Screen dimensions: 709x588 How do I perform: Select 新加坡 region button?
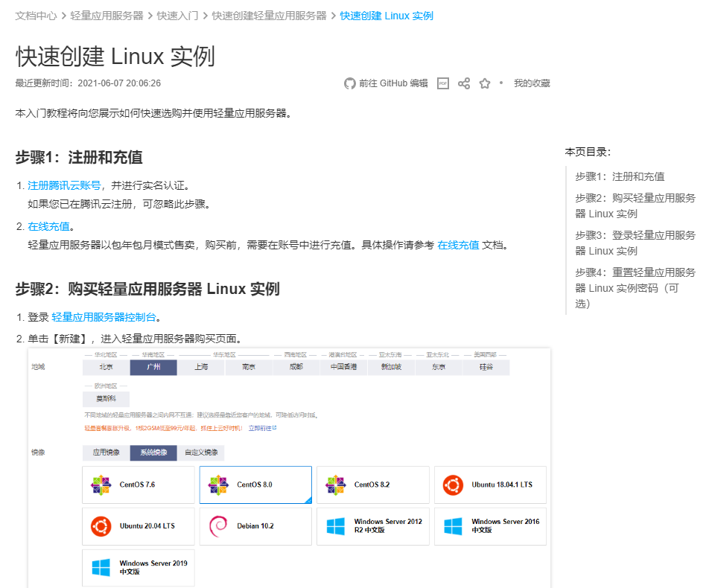tap(391, 367)
